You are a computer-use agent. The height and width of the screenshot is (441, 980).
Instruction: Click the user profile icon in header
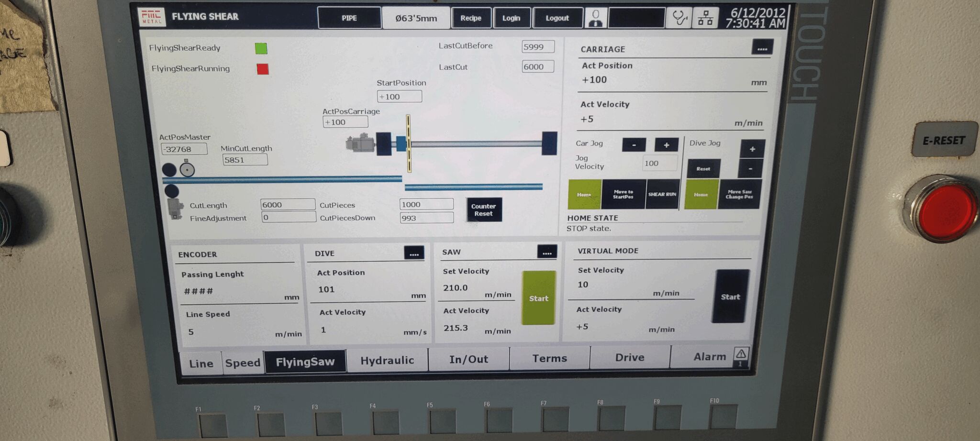pyautogui.click(x=596, y=19)
